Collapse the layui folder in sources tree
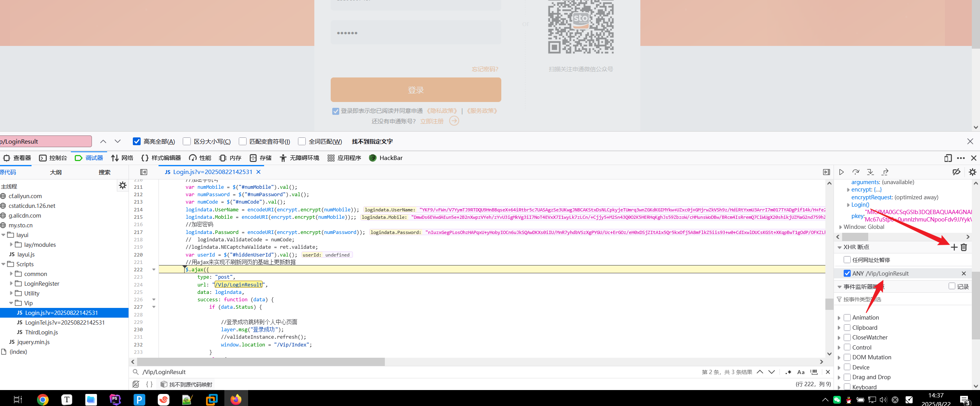This screenshot has height=406, width=980. coord(4,235)
